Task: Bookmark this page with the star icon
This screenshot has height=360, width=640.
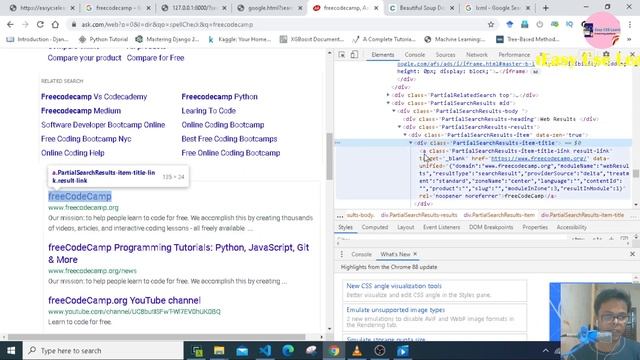Action: click(x=491, y=24)
